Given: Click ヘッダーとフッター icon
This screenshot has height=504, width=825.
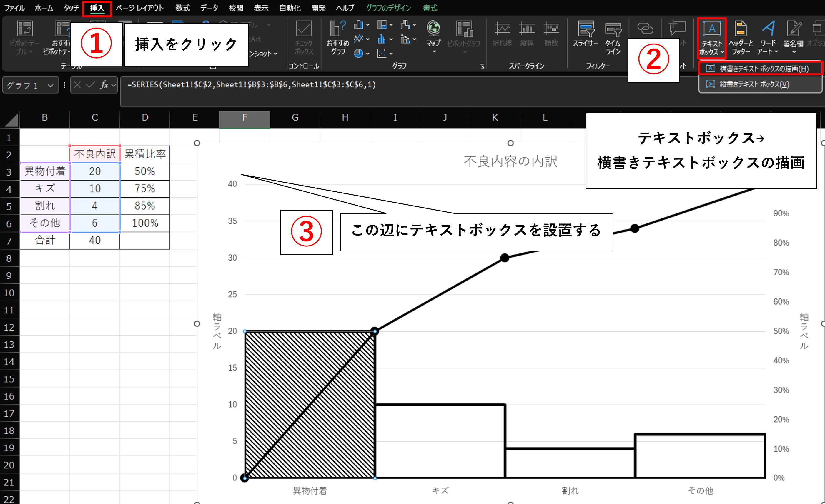Looking at the screenshot, I should (741, 37).
